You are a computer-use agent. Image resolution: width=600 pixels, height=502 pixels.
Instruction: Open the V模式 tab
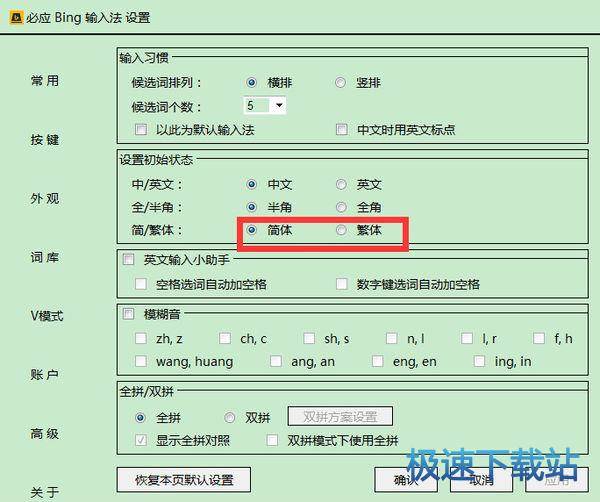(x=47, y=316)
